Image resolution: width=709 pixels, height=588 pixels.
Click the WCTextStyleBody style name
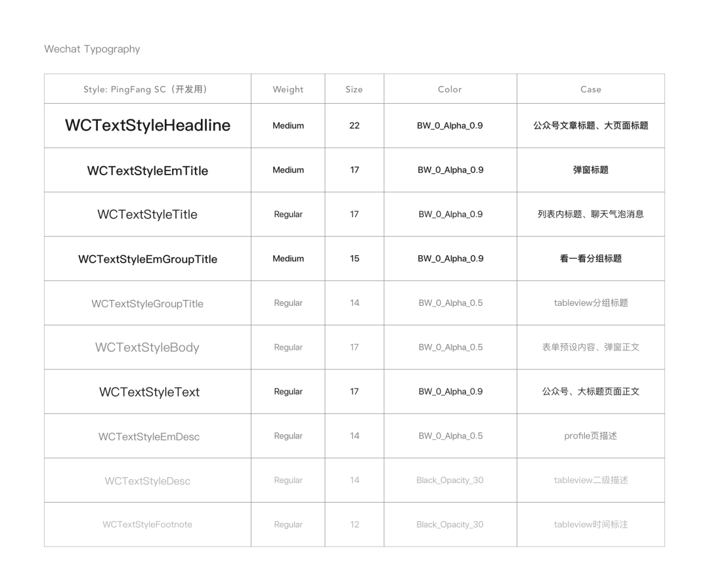pyautogui.click(x=148, y=348)
